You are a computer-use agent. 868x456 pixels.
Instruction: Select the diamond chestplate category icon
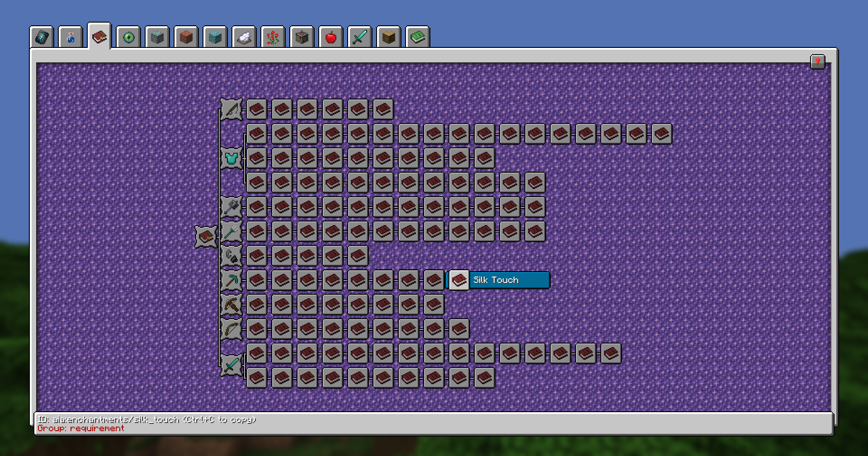231,158
